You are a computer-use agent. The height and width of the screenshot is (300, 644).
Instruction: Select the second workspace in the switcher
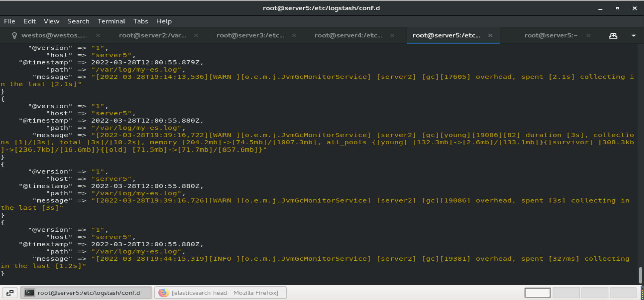[566, 293]
